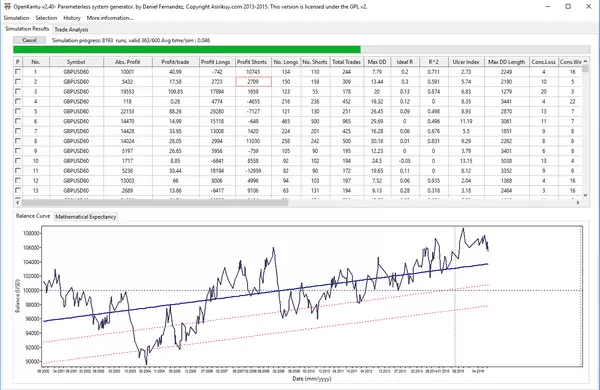Click the green simulation progress bar
The height and width of the screenshot is (390, 600).
tap(187, 49)
